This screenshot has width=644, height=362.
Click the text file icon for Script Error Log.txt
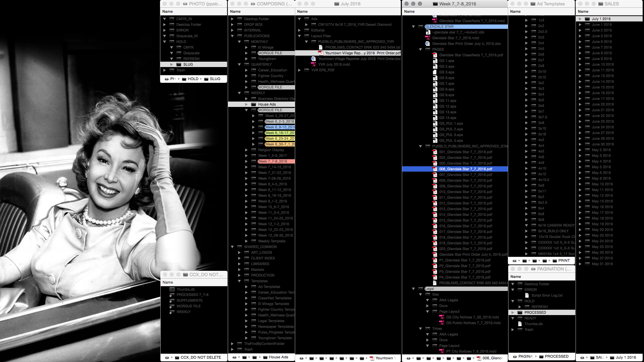click(x=527, y=296)
